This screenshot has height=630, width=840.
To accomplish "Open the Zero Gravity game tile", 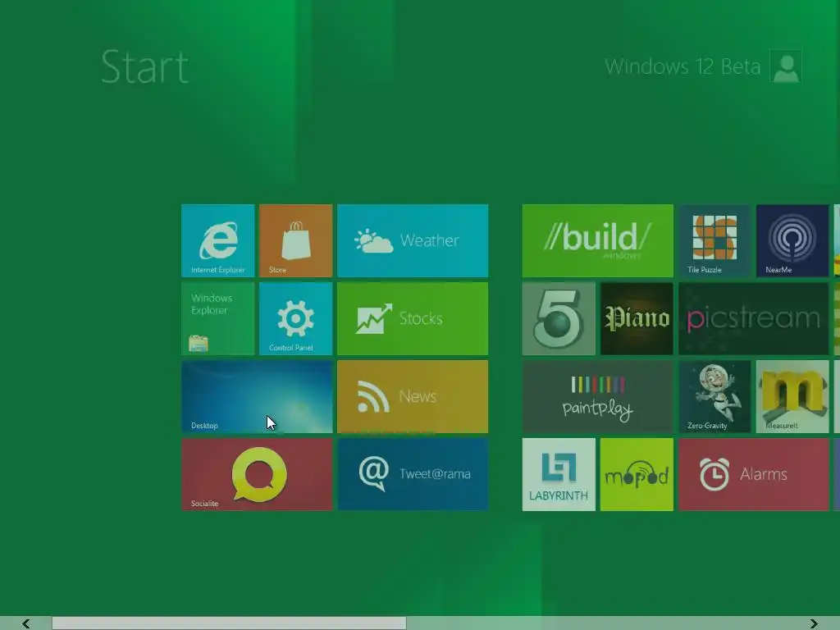I will (x=714, y=396).
